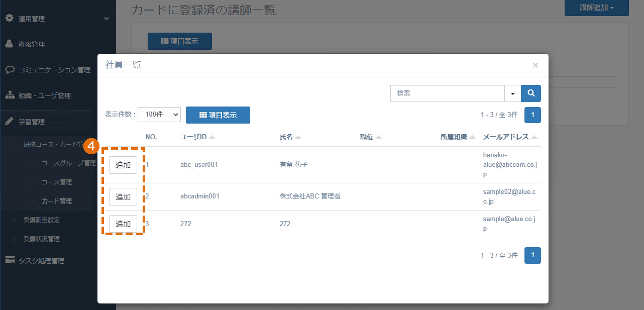Click the magnifier search button

pos(531,93)
